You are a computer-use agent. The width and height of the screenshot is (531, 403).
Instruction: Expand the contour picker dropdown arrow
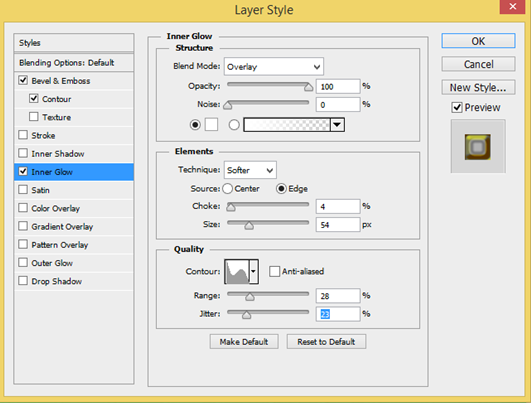[254, 271]
